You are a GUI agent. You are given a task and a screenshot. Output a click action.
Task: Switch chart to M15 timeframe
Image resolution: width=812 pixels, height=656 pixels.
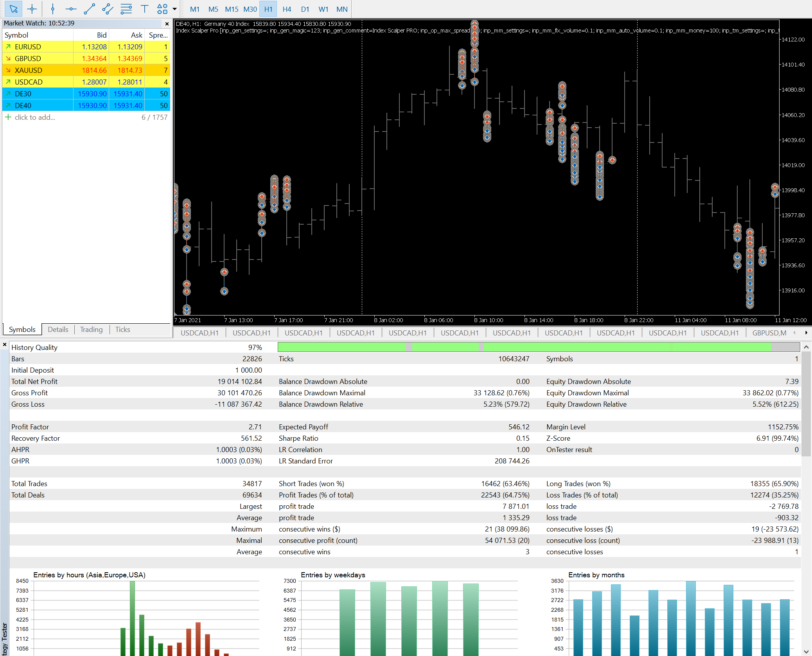click(232, 9)
